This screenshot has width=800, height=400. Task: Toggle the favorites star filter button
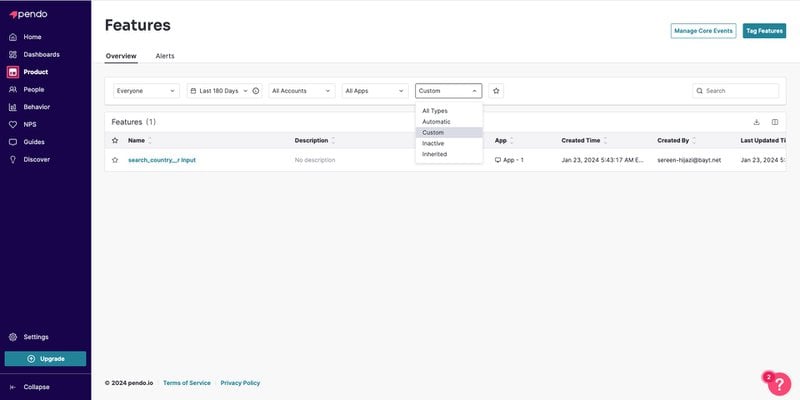[496, 91]
